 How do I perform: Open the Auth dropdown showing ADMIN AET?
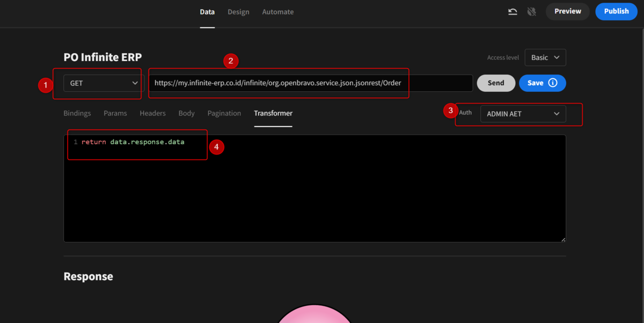pos(523,114)
